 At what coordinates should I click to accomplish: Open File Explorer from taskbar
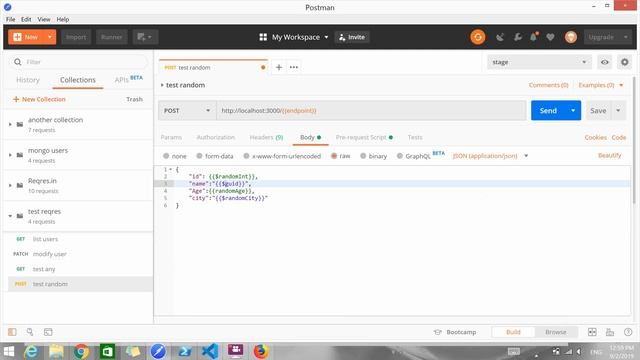(x=56, y=351)
